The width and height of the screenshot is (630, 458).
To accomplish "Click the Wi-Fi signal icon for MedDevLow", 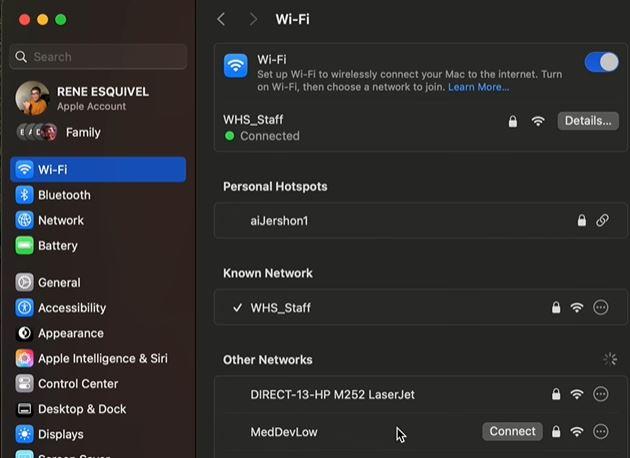I will click(x=577, y=431).
